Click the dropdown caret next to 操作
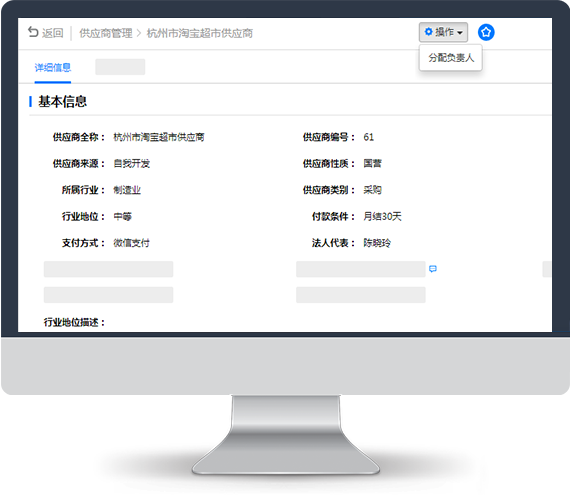Screen dimensions: 572x495 [x=460, y=33]
